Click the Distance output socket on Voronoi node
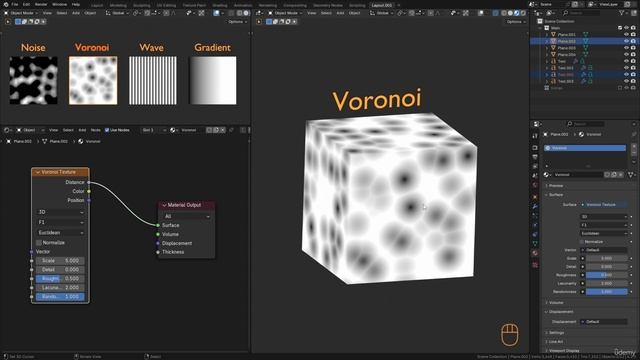Screen dimensions: 640x360 coord(89,182)
